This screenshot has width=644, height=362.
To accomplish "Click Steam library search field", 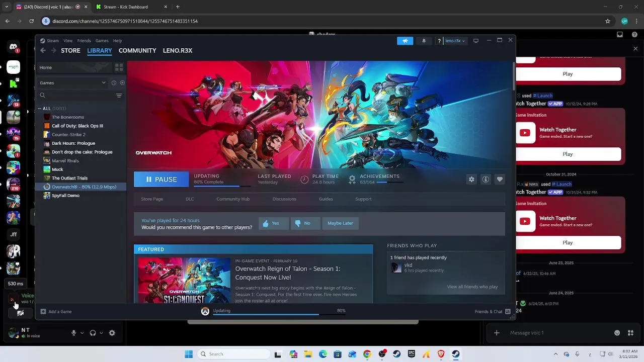I will click(x=76, y=96).
